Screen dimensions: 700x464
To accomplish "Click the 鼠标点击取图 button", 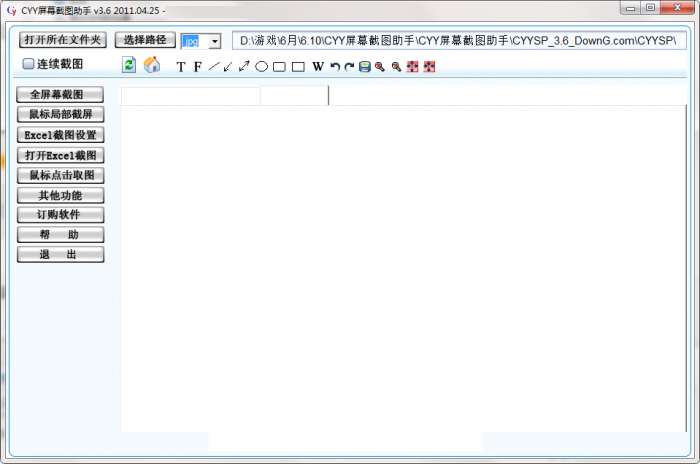I will [60, 175].
